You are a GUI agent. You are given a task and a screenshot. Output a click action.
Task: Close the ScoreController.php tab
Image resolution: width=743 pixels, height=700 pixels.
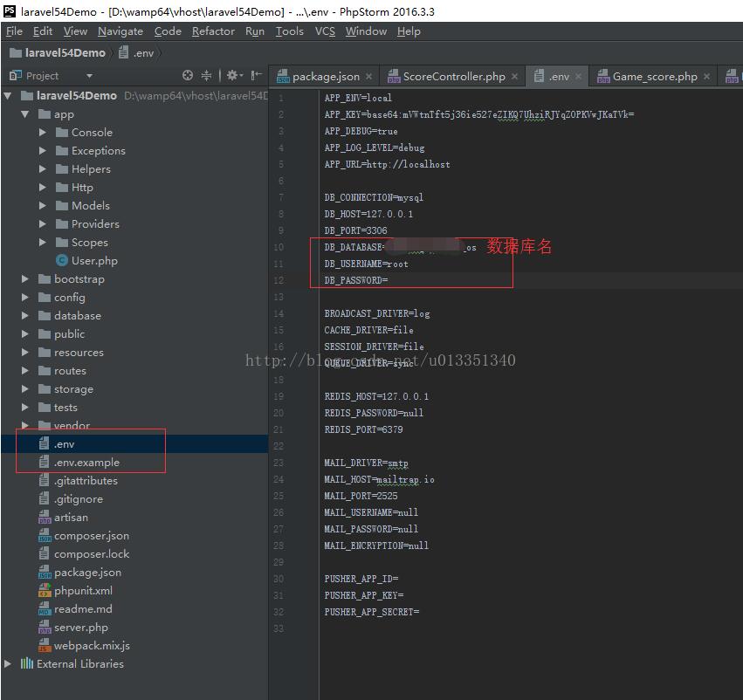[x=514, y=77]
